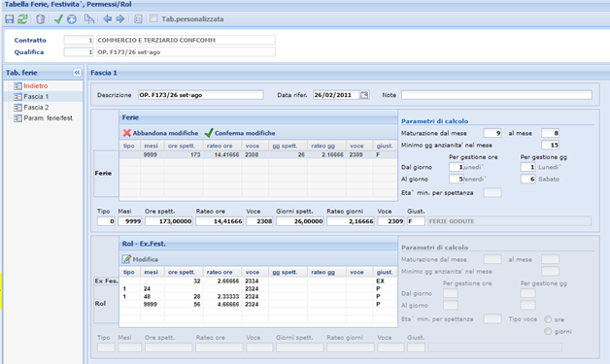Select Fascia 1 tree item
This screenshot has height=364, width=610.
(36, 96)
